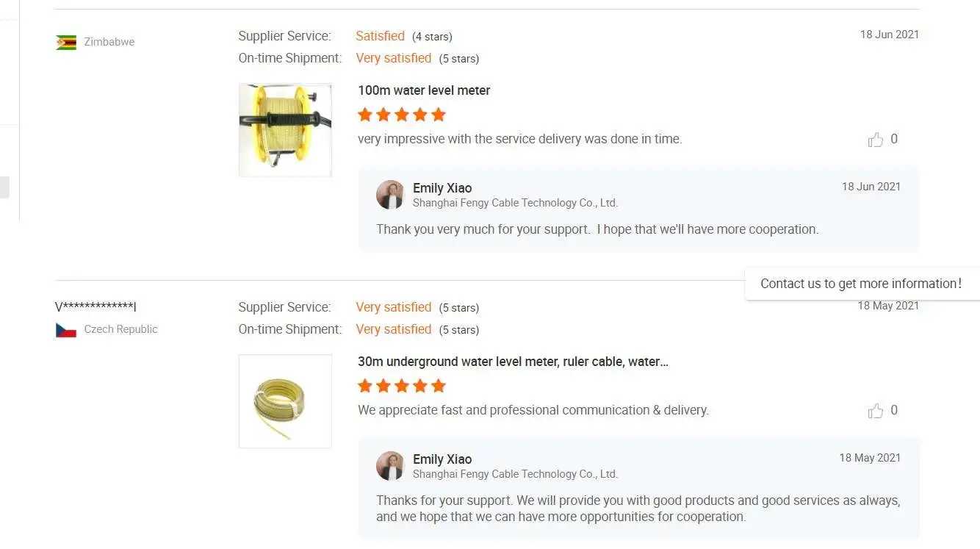
Task: Click Emily Xiao avatar in June reply
Action: point(390,195)
